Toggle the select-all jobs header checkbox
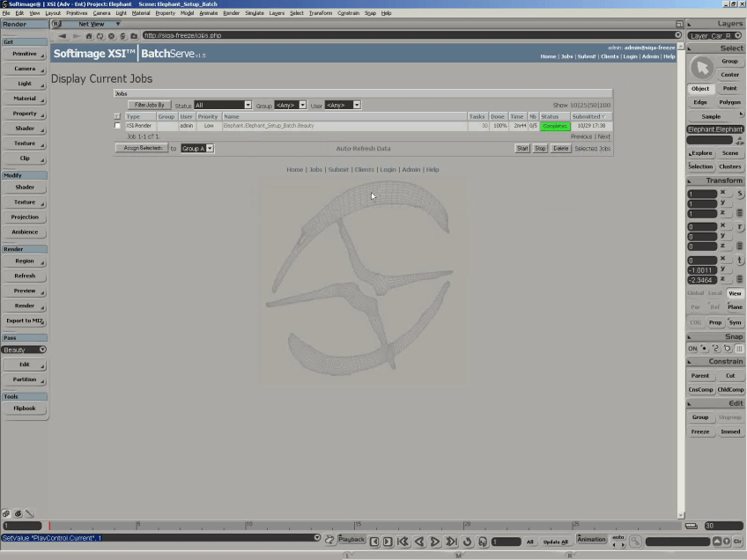 point(117,116)
